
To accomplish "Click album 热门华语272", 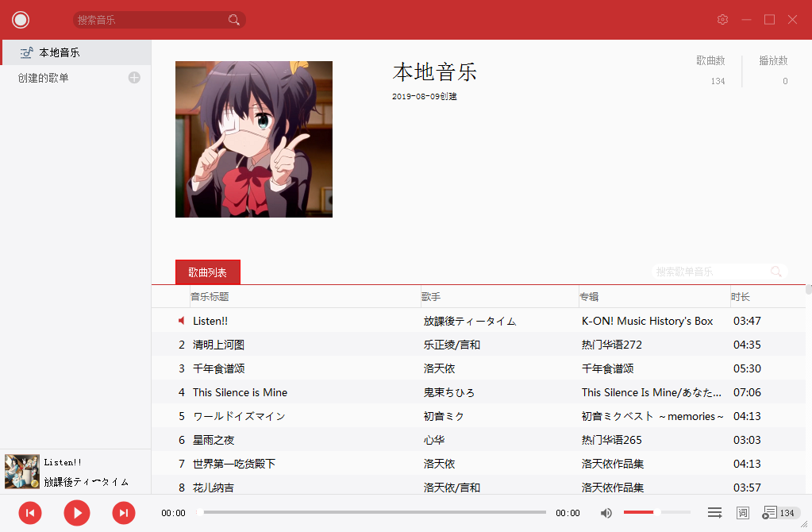I will 612,345.
